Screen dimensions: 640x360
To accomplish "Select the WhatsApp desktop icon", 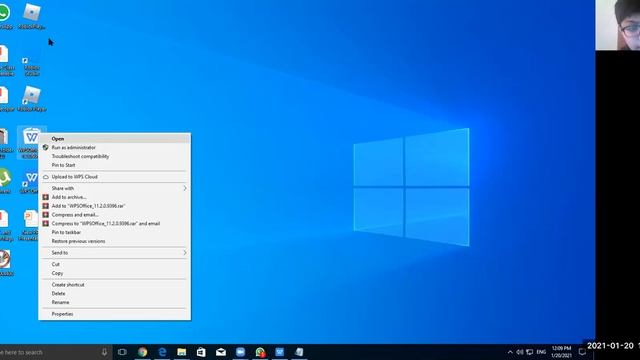I will [4, 17].
